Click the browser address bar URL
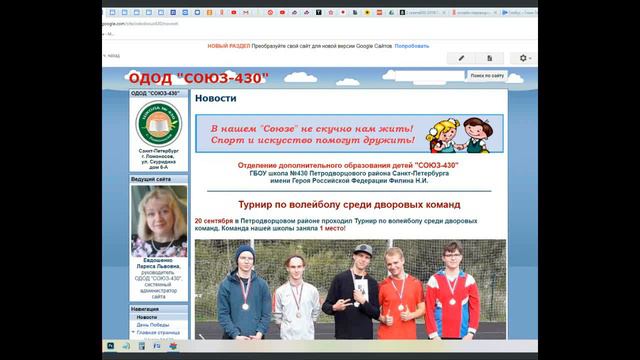The width and height of the screenshot is (640, 360). coord(140,24)
